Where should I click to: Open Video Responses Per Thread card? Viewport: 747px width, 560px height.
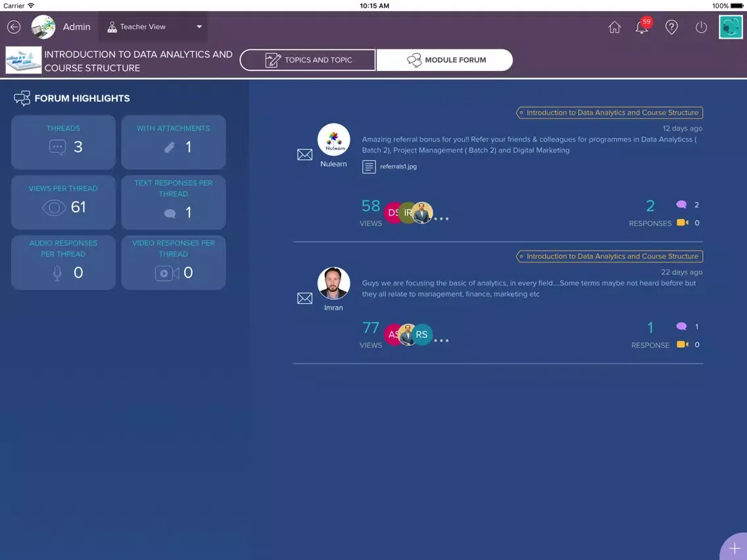pyautogui.click(x=174, y=262)
